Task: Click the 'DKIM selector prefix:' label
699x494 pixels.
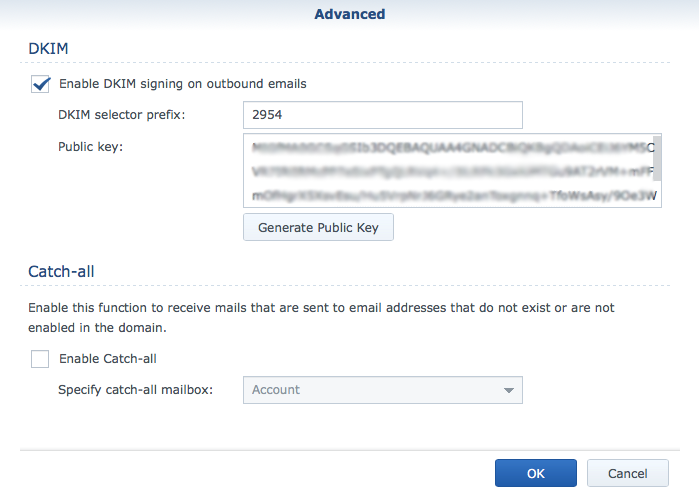Action: click(122, 115)
